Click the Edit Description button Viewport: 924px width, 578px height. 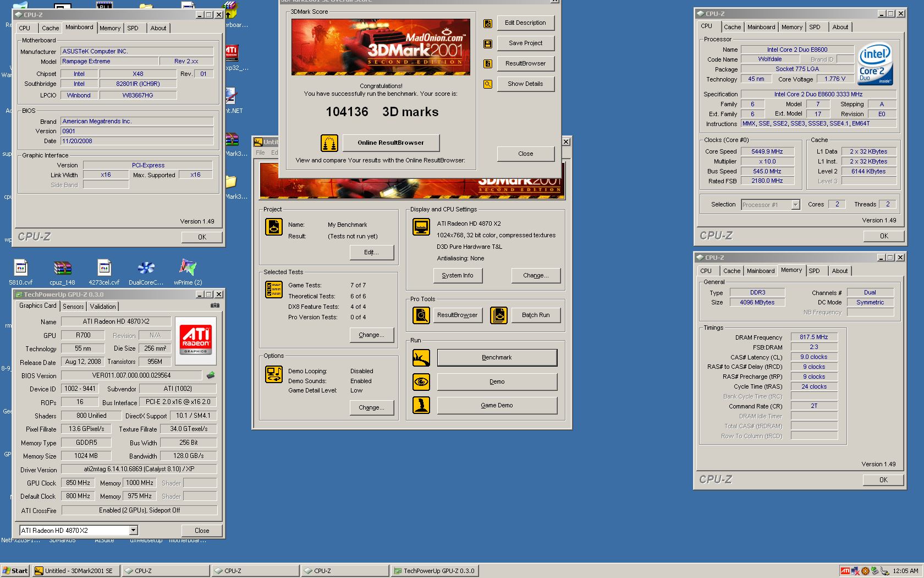point(525,23)
